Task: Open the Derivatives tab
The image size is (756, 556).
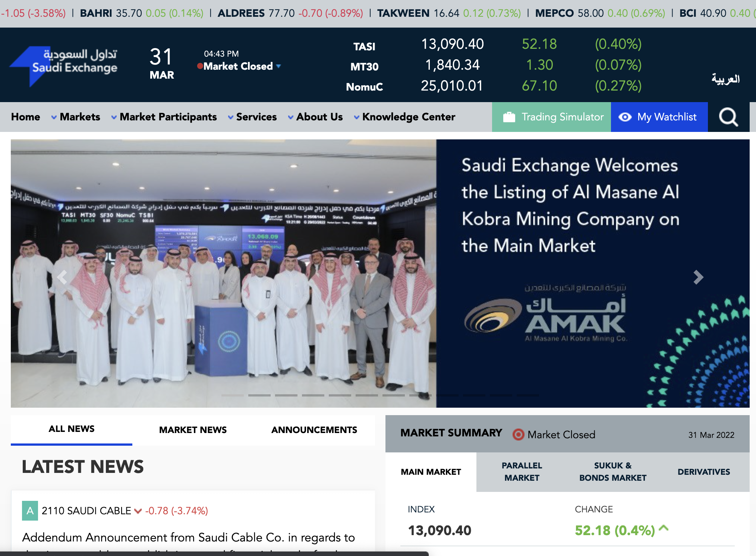Action: click(x=703, y=472)
